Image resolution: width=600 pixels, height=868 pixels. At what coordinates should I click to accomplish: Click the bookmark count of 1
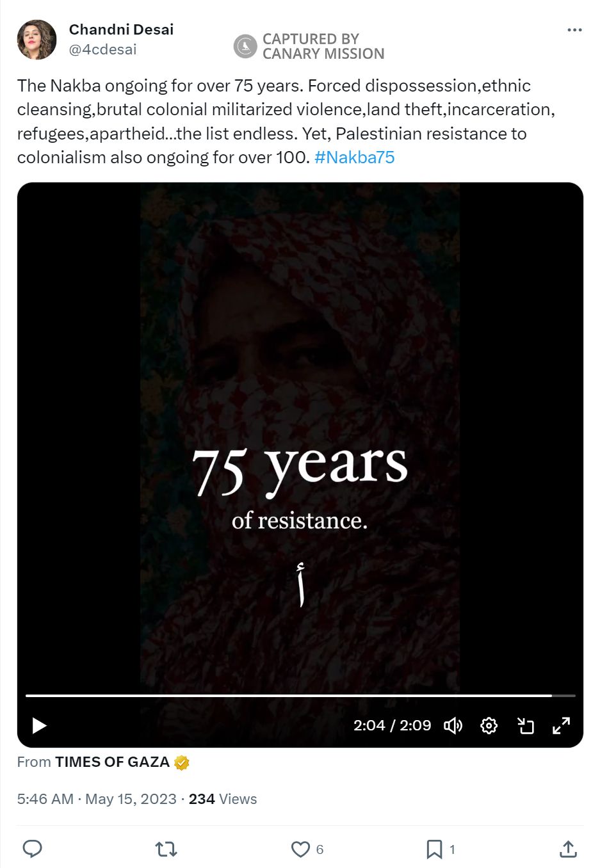click(453, 849)
